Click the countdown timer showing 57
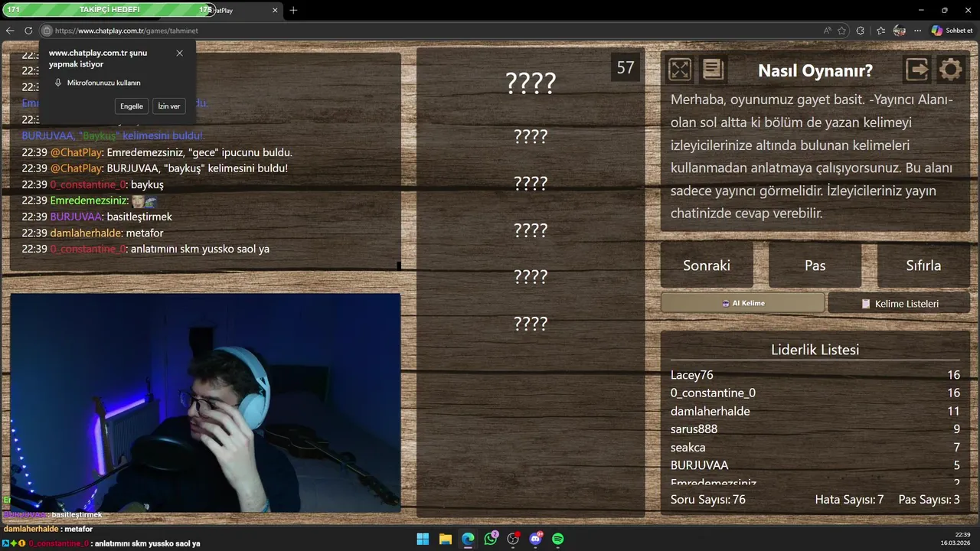Image resolution: width=980 pixels, height=551 pixels. [x=626, y=67]
